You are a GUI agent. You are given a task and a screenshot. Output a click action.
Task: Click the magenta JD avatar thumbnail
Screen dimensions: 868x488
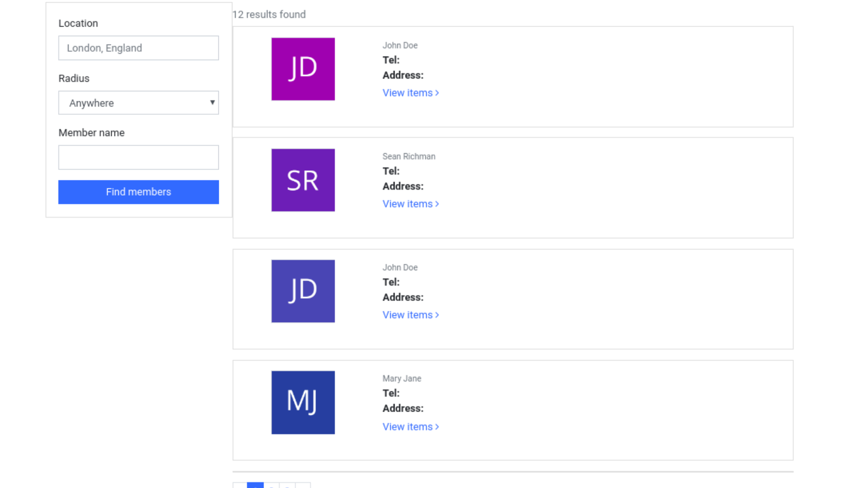[x=303, y=69]
